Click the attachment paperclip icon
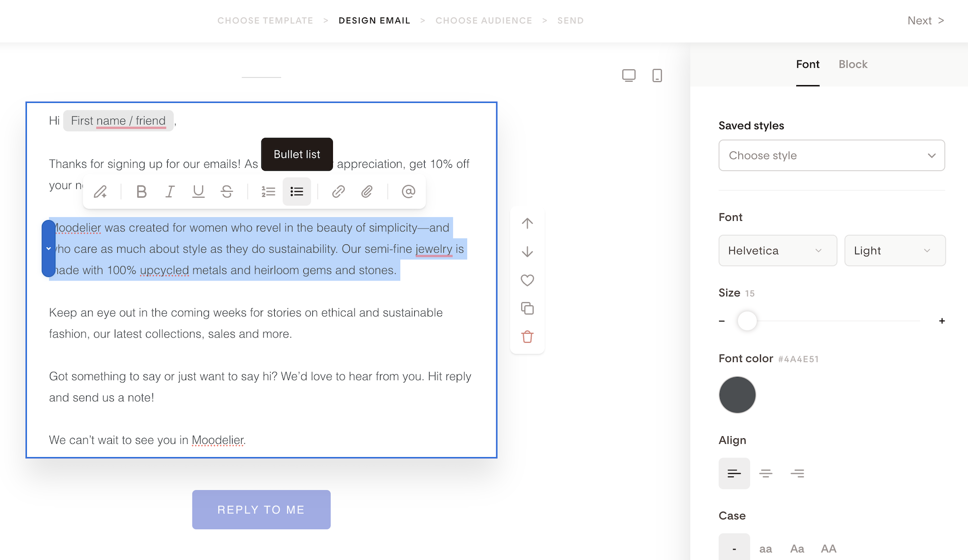The image size is (968, 560). pyautogui.click(x=367, y=191)
